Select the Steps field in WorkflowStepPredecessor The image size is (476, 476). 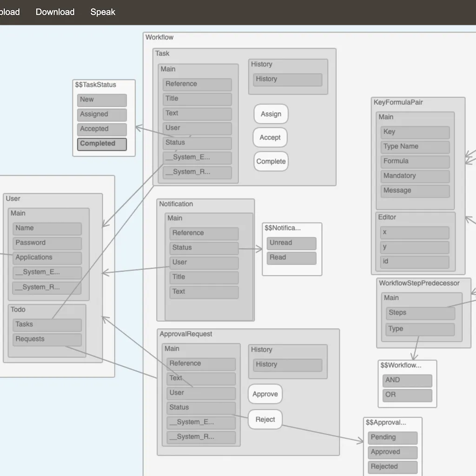pyautogui.click(x=420, y=313)
